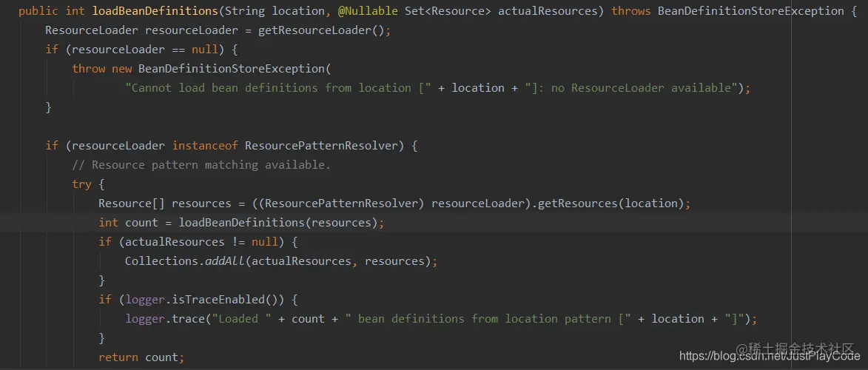
Task: Click the '(ResourcePatternResolver)' cast expression
Action: point(341,203)
